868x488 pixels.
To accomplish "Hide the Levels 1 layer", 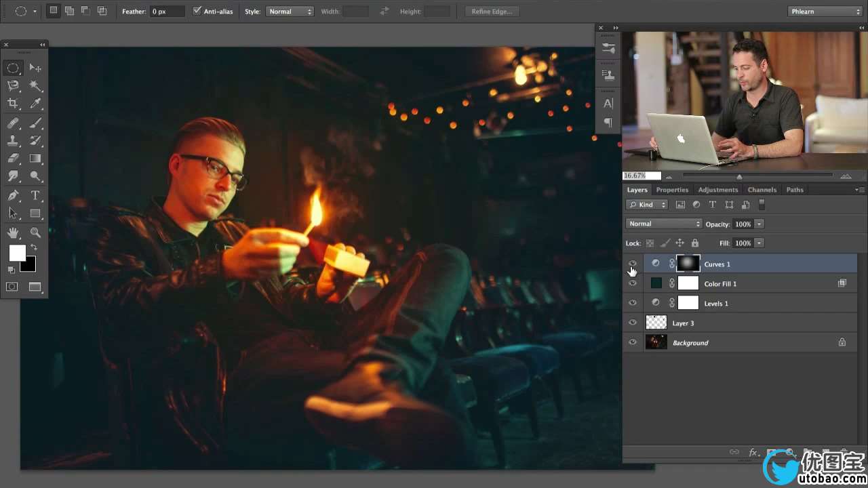I will point(633,303).
